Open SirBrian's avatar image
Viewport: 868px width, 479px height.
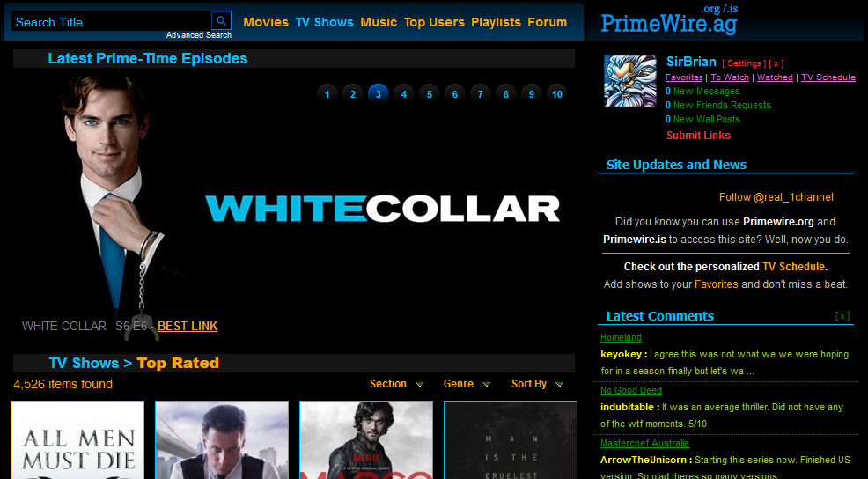630,81
